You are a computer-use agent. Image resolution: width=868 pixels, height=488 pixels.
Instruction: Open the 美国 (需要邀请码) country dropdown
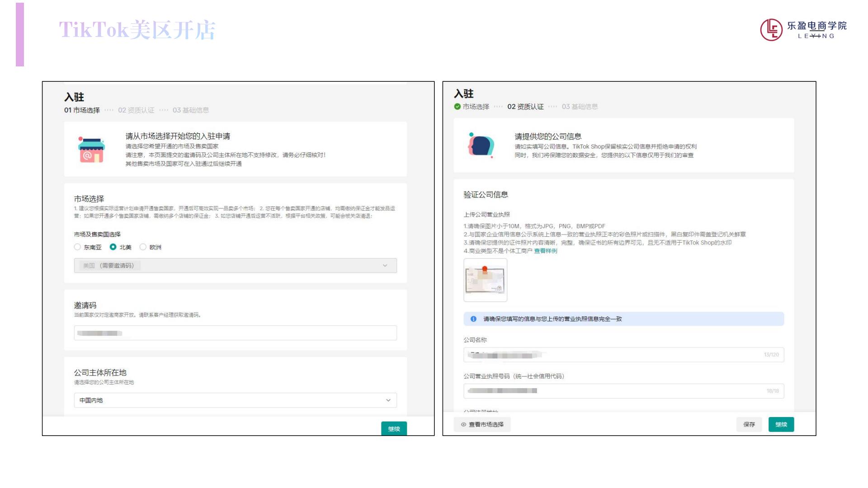(235, 265)
